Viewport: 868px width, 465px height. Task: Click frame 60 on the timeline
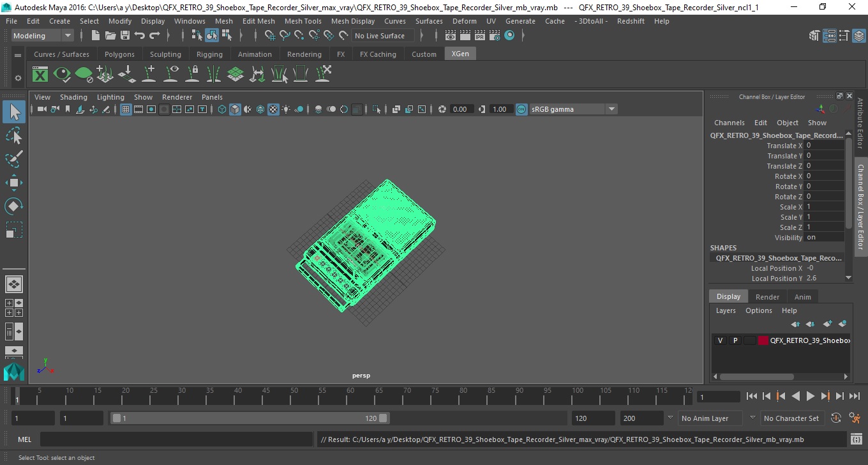[x=350, y=396]
